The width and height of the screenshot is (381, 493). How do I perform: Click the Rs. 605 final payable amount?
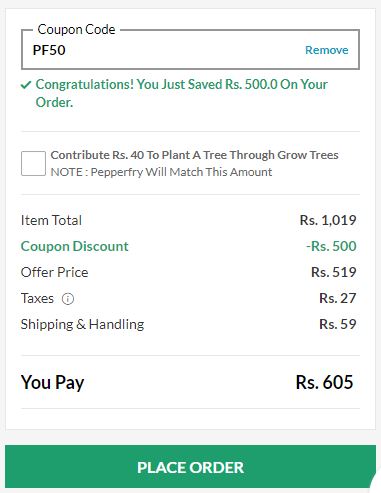tap(324, 382)
